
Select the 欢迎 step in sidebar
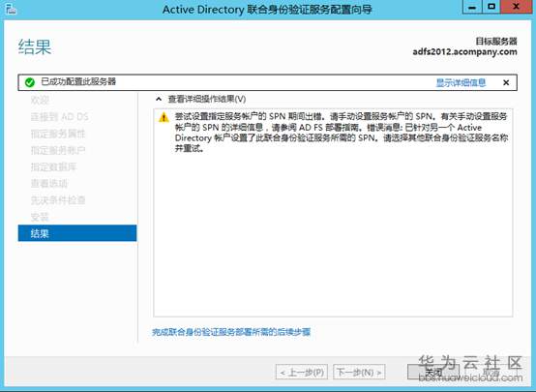[x=40, y=100]
